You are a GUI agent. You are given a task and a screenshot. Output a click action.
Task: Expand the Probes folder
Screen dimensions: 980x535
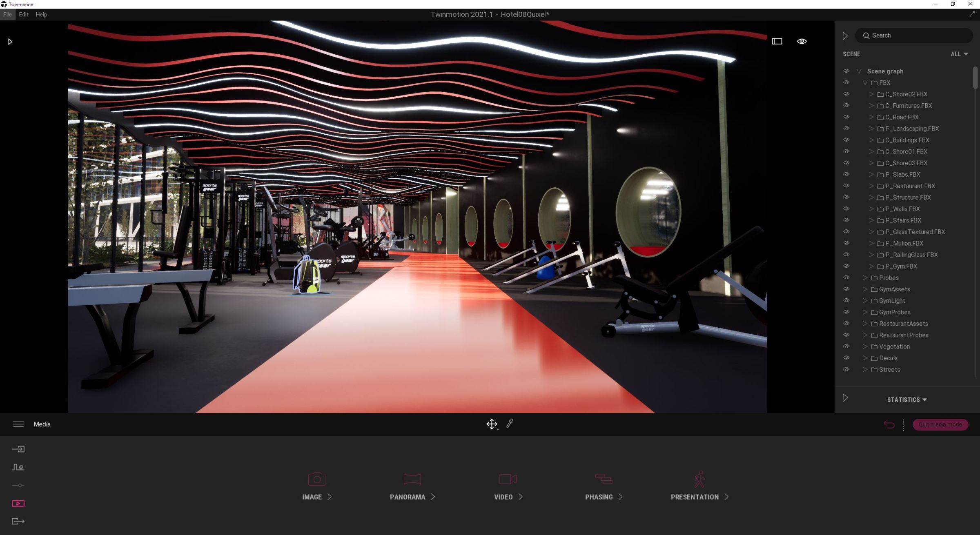tap(865, 277)
